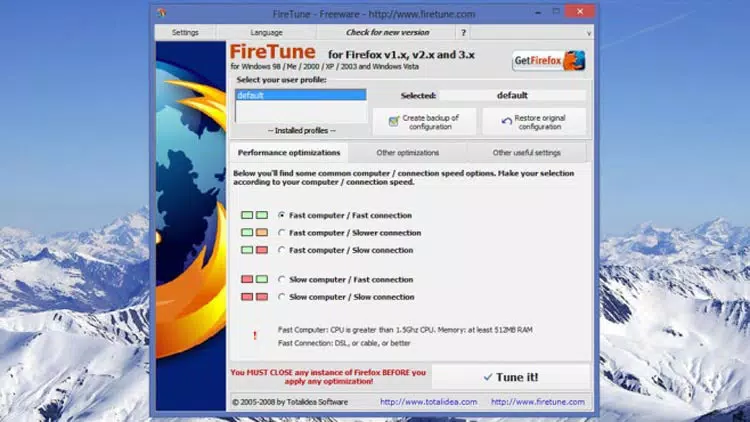This screenshot has height=422, width=750.
Task: Click the Fast Connection: DSL, or cable note
Action: pyautogui.click(x=344, y=343)
